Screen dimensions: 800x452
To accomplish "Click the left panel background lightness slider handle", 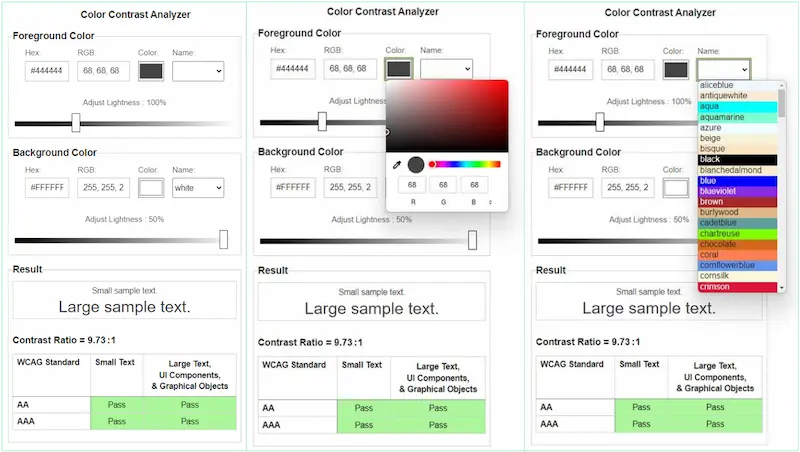I will [x=223, y=240].
